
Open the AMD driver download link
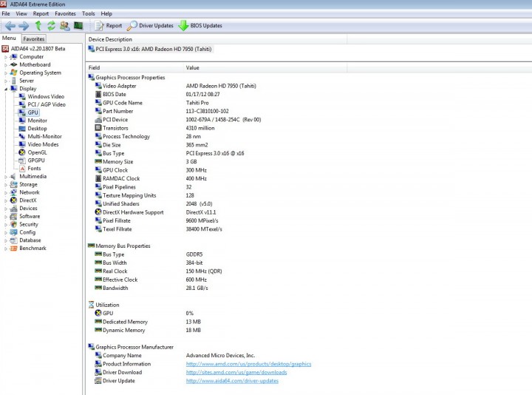[x=236, y=372]
